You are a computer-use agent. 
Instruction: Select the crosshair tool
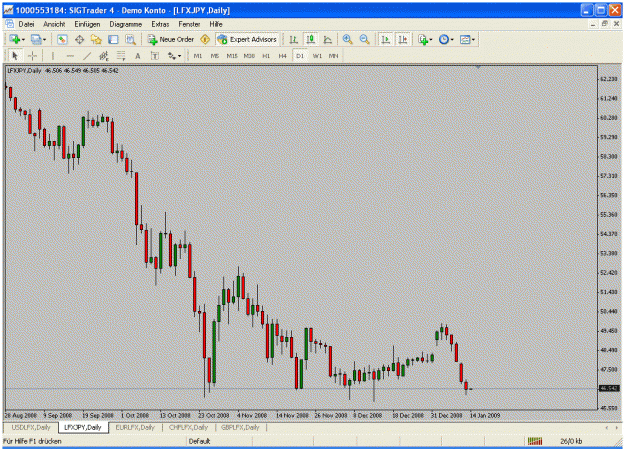coord(32,56)
